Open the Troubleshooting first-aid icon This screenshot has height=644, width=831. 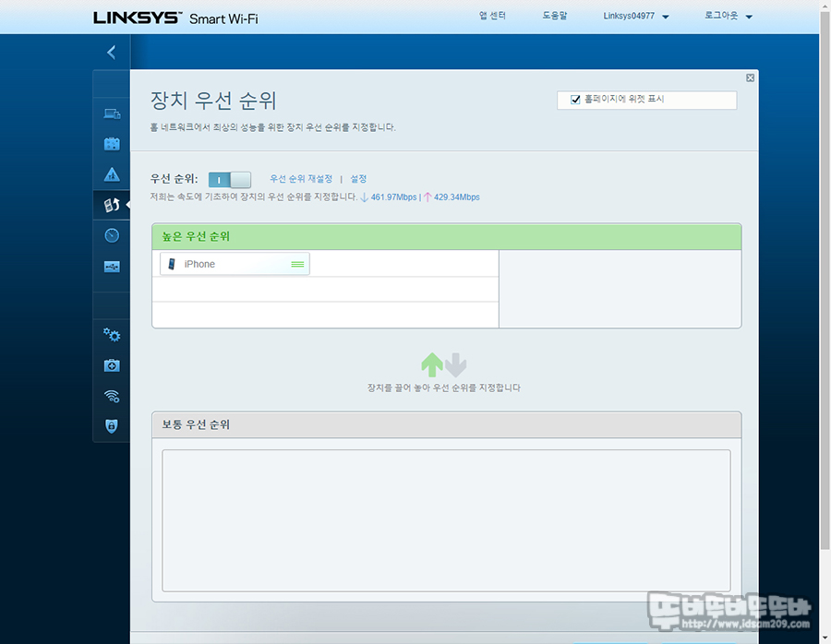tap(112, 365)
